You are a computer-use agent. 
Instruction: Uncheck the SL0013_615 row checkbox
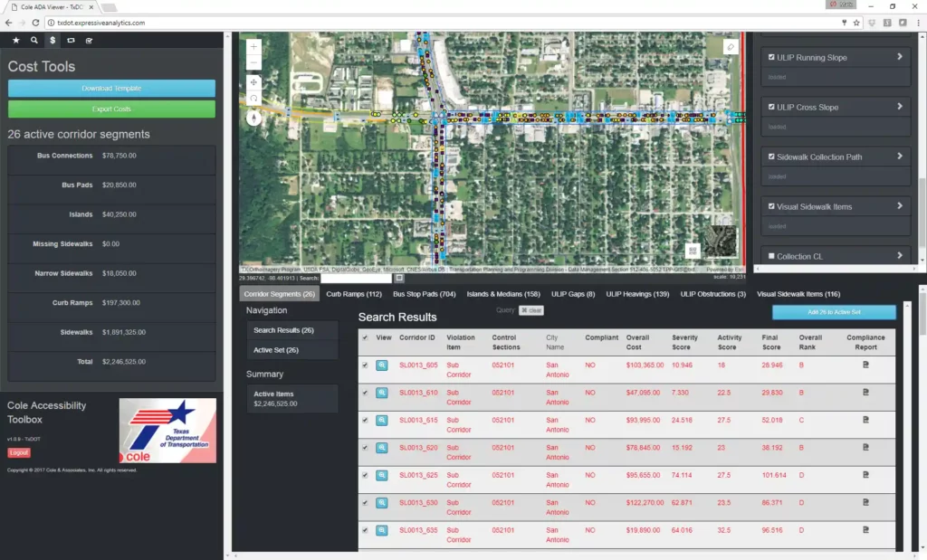tap(365, 420)
